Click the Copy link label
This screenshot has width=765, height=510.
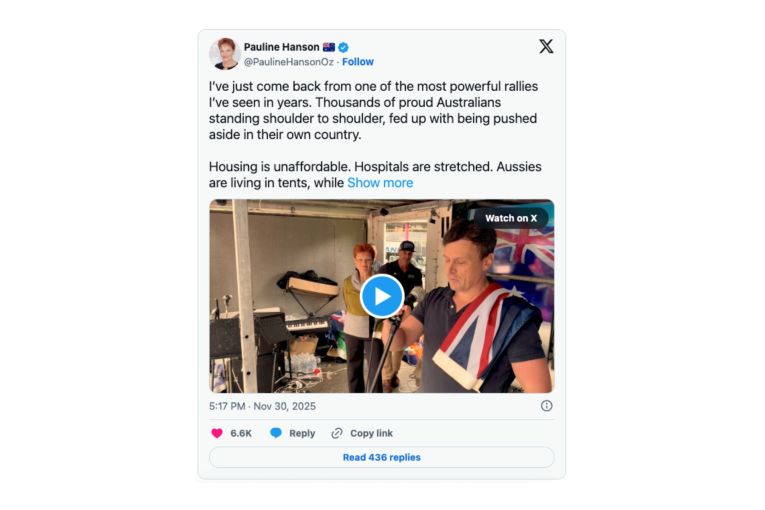[x=371, y=433]
